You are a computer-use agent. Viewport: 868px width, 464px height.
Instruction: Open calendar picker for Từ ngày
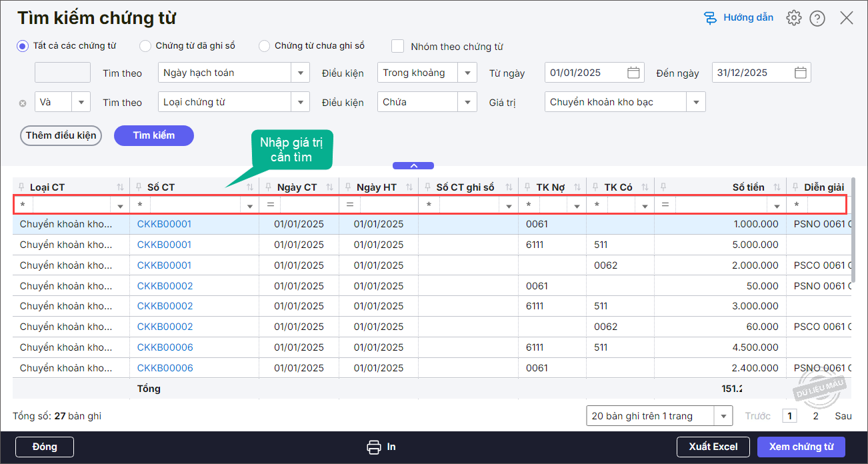pos(633,73)
